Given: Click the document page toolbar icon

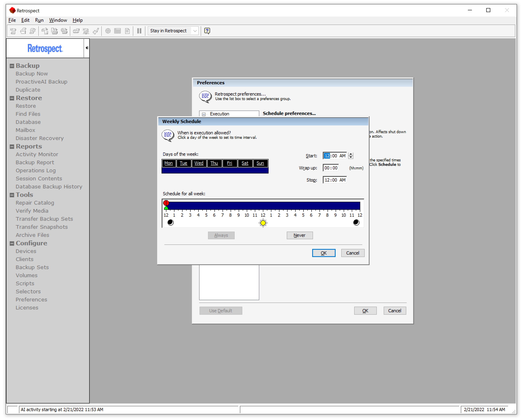Looking at the screenshot, I should (x=127, y=31).
